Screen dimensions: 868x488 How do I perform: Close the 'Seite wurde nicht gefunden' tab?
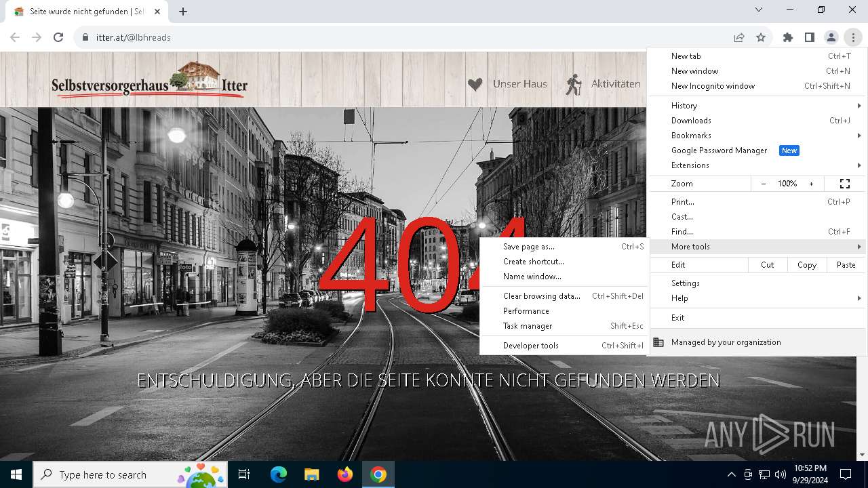[x=157, y=12]
